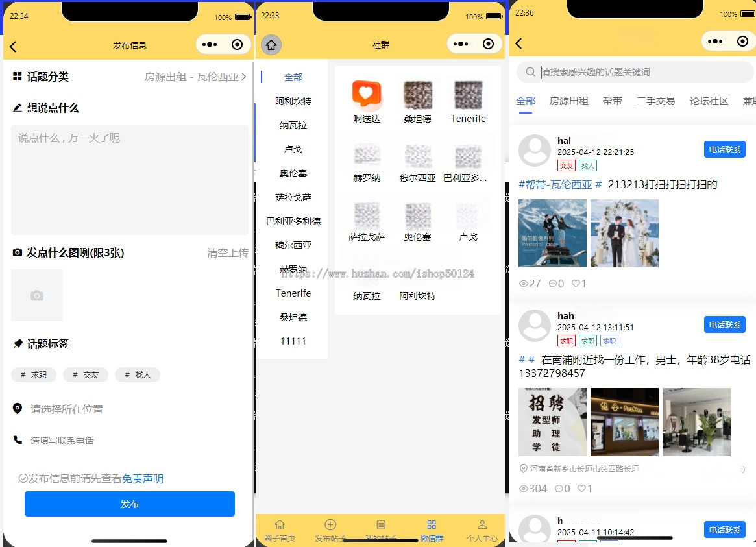Image resolution: width=756 pixels, height=547 pixels.
Task: Select 11111 in the 社群 sidebar
Action: pos(293,341)
